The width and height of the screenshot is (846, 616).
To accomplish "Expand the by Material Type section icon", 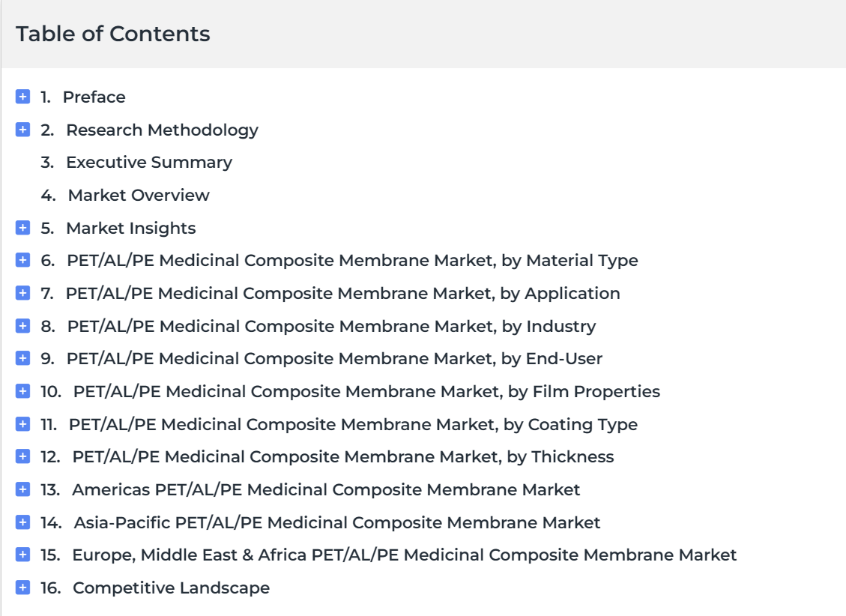I will 22,260.
